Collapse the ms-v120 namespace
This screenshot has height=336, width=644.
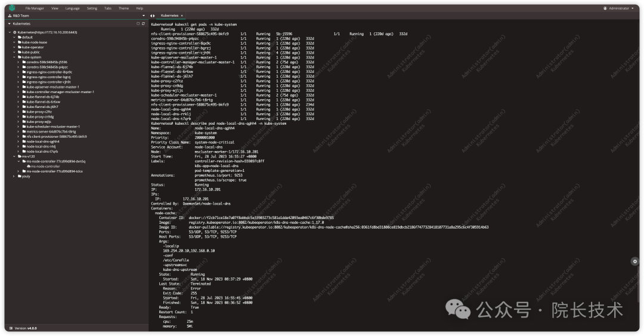pos(14,156)
